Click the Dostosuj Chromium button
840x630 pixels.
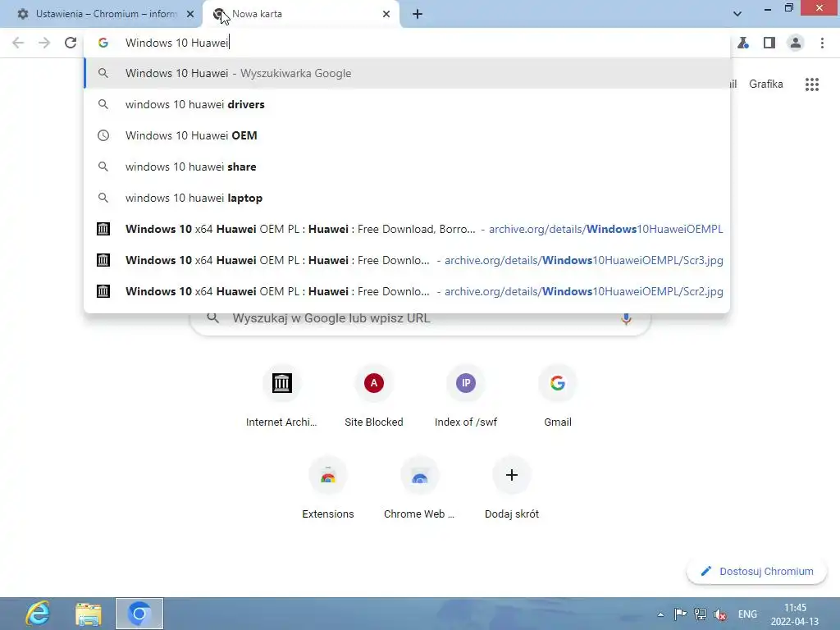coord(756,572)
